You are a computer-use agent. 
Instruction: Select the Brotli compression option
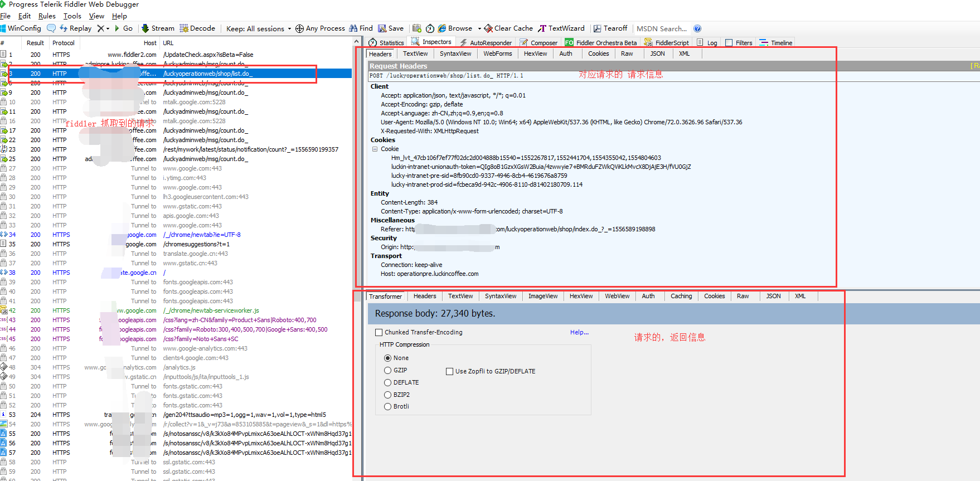click(x=387, y=407)
